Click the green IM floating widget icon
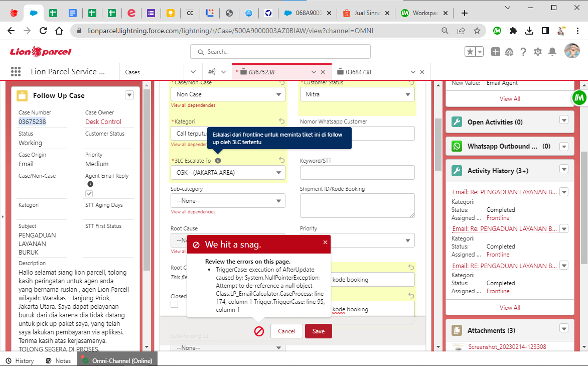The height and width of the screenshot is (366, 588). tap(579, 98)
